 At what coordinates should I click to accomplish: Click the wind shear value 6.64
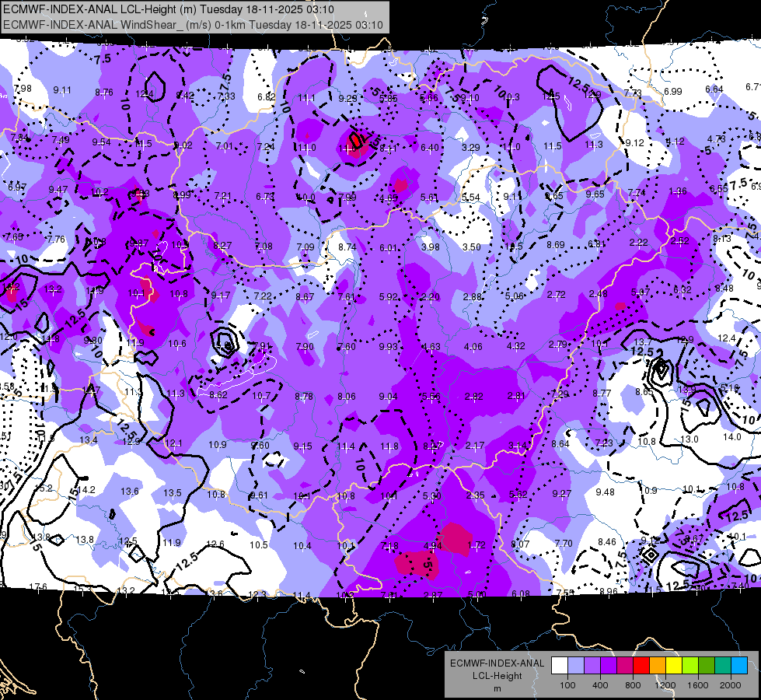714,89
